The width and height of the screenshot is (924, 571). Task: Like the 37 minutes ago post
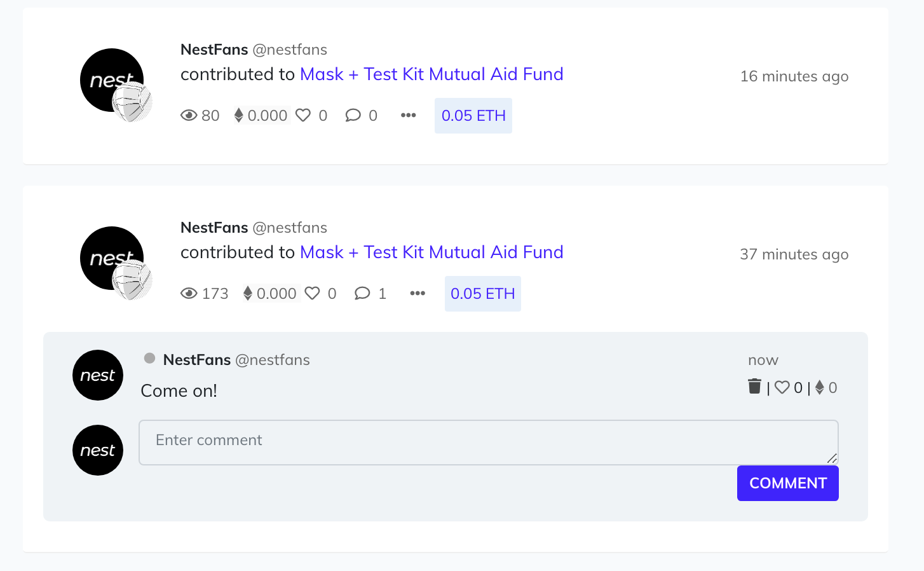point(312,293)
